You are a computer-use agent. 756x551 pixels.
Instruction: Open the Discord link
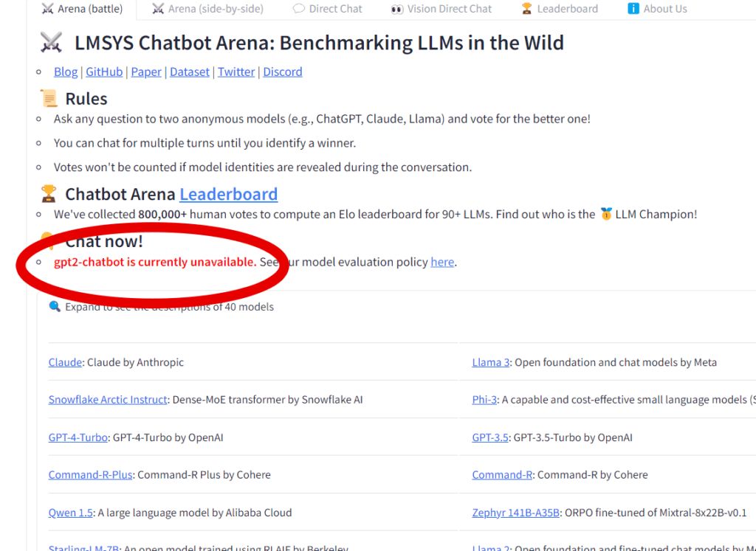point(283,72)
